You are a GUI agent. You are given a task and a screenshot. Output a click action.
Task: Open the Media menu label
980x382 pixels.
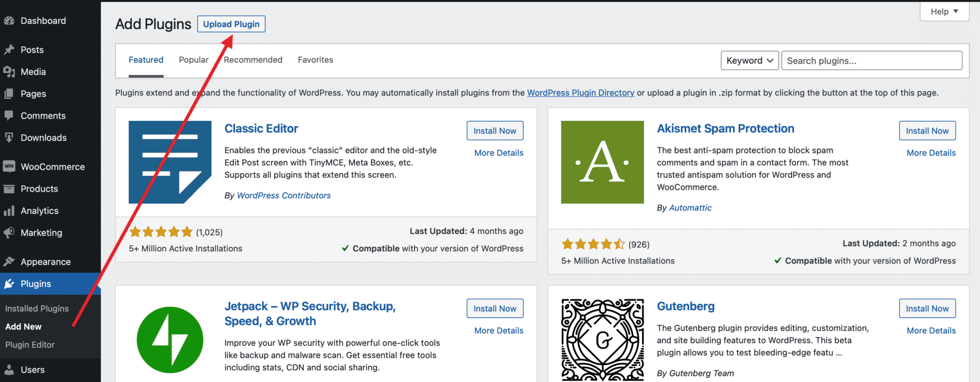point(33,72)
